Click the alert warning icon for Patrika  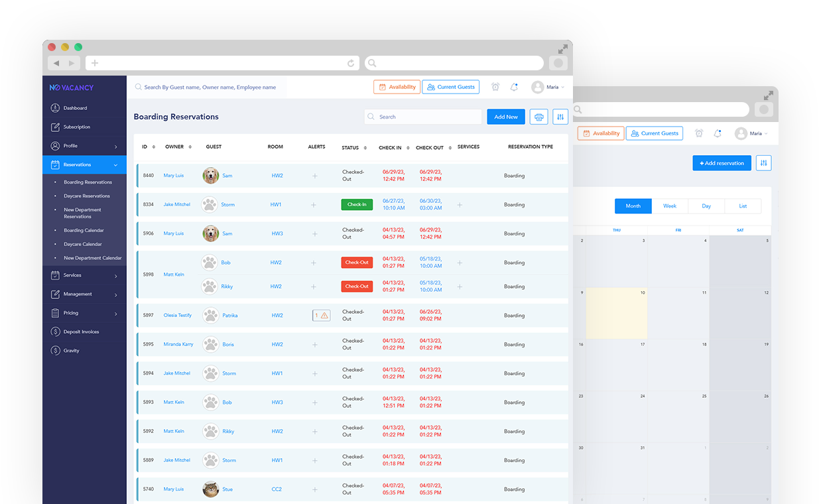321,316
